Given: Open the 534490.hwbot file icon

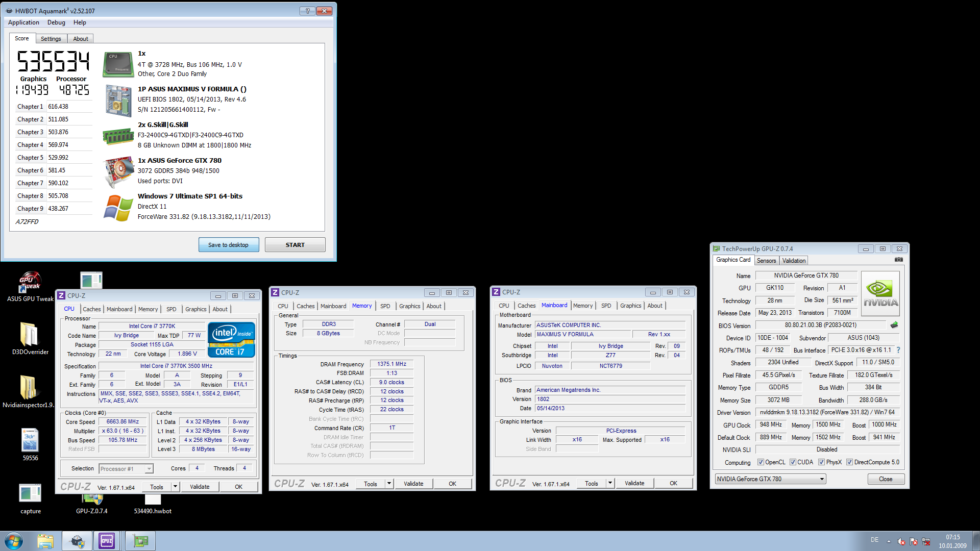Looking at the screenshot, I should click(x=153, y=504).
